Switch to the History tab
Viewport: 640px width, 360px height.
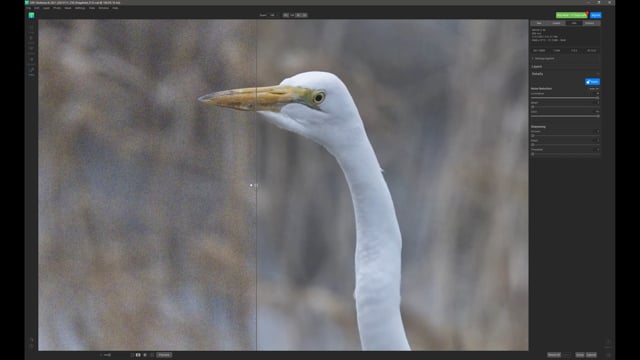tap(591, 23)
